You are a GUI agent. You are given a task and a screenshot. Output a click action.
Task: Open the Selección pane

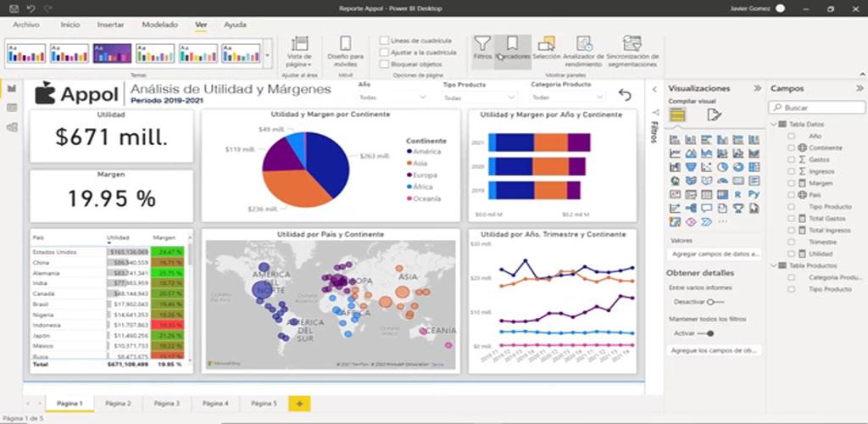547,48
